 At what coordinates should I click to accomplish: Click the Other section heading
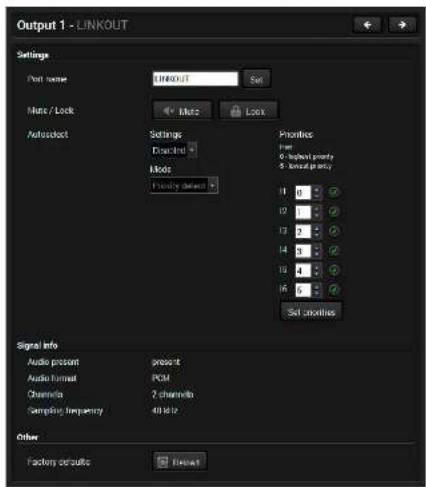pos(27,437)
